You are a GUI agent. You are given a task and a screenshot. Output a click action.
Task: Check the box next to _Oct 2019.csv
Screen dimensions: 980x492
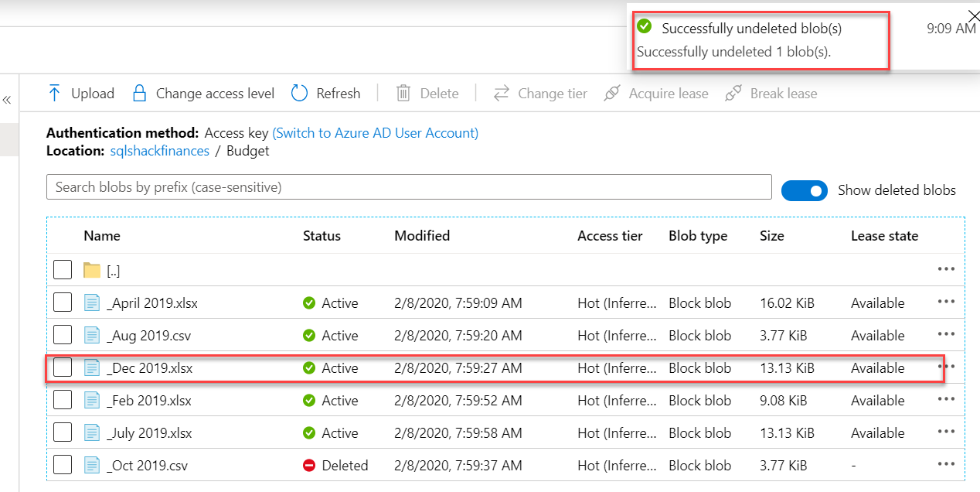(63, 464)
